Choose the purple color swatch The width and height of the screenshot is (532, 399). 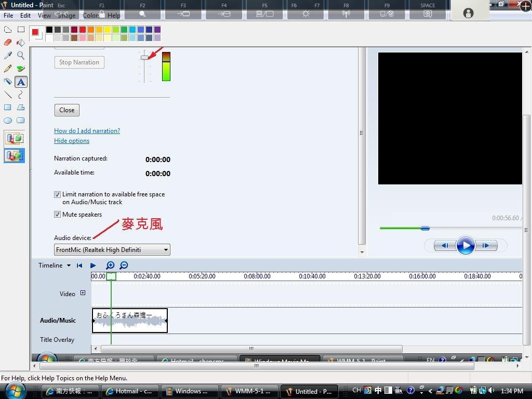157,30
